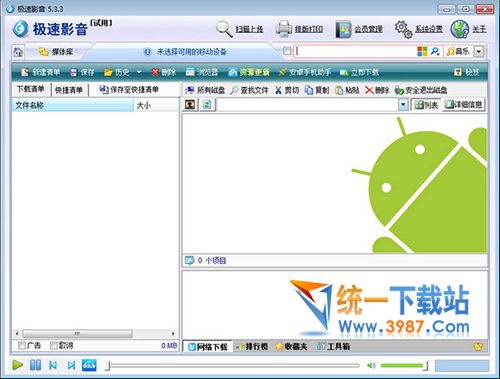Open 系统设置 gear icon
Screen dimensions: 500x379
(403, 29)
